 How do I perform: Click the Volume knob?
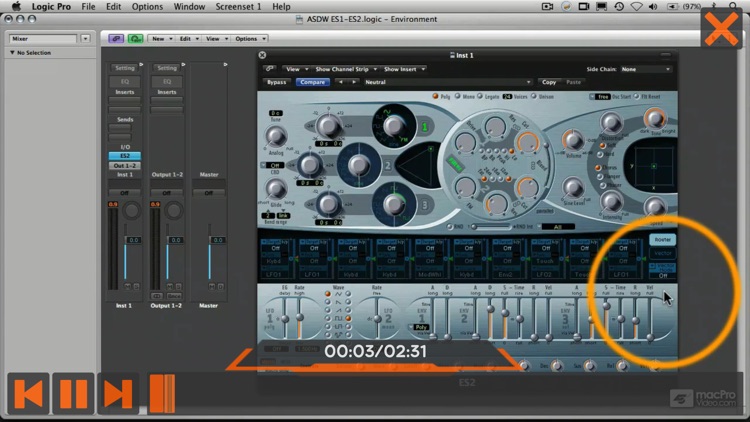[x=573, y=140]
